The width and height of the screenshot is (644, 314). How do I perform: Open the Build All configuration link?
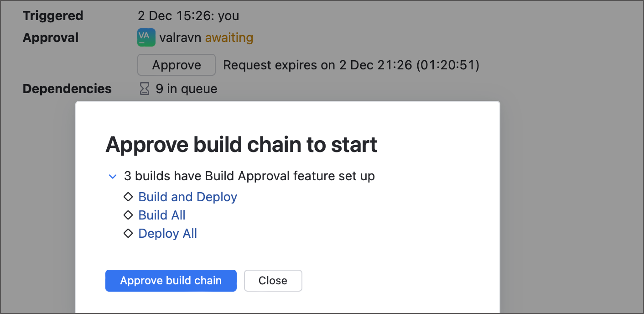161,215
